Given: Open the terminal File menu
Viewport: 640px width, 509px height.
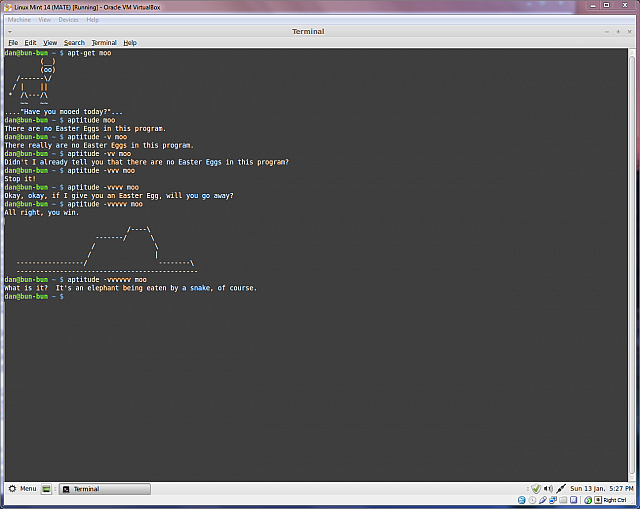Looking at the screenshot, I should click(13, 43).
